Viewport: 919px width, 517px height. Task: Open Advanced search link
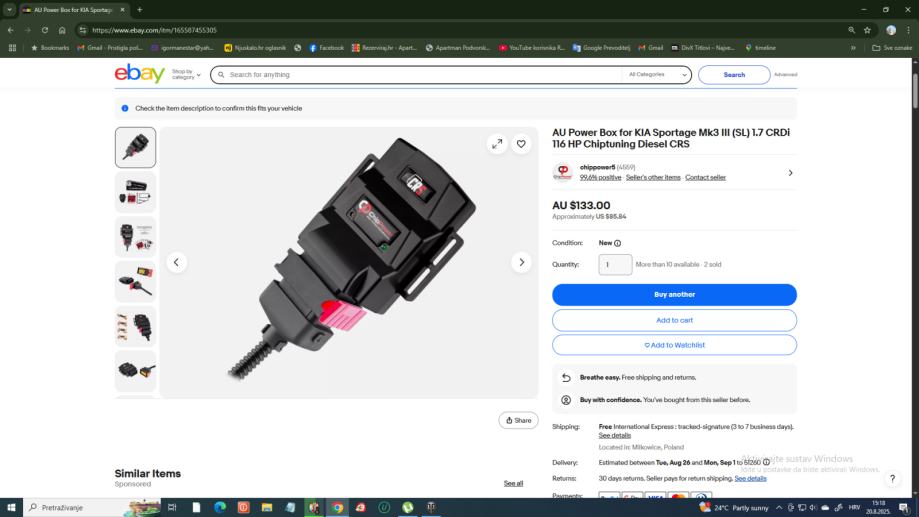pos(785,74)
